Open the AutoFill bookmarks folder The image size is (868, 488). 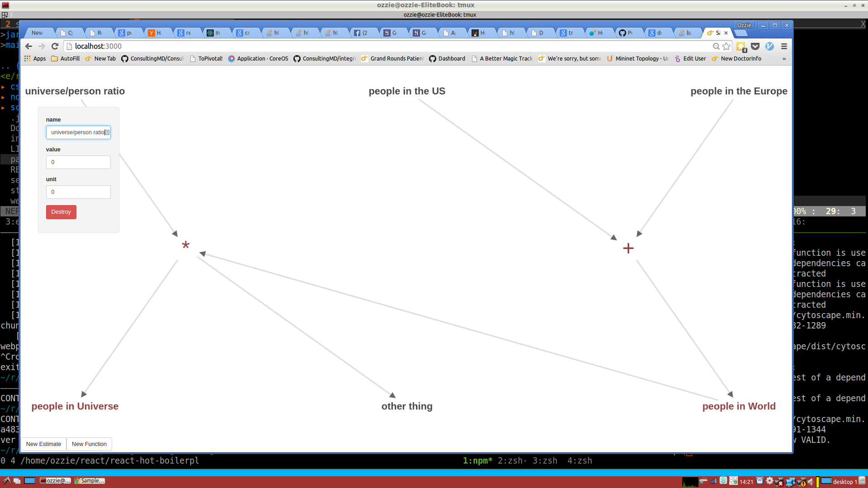point(66,59)
